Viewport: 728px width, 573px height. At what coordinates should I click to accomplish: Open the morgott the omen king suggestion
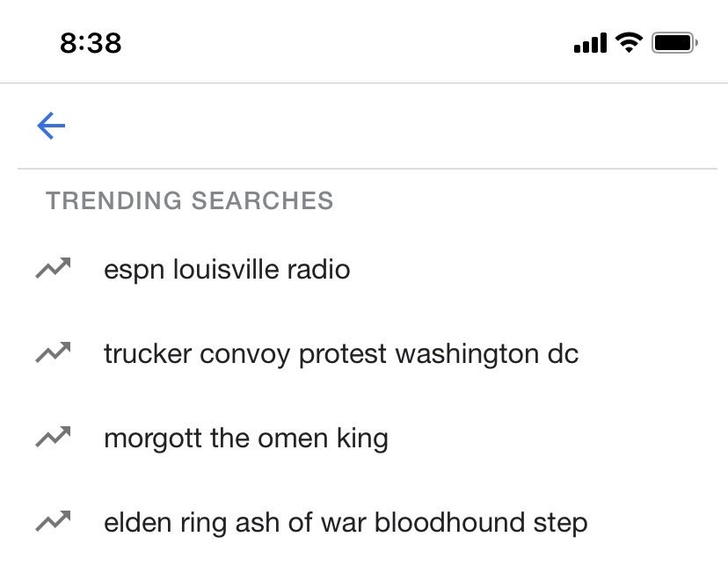pyautogui.click(x=364, y=438)
